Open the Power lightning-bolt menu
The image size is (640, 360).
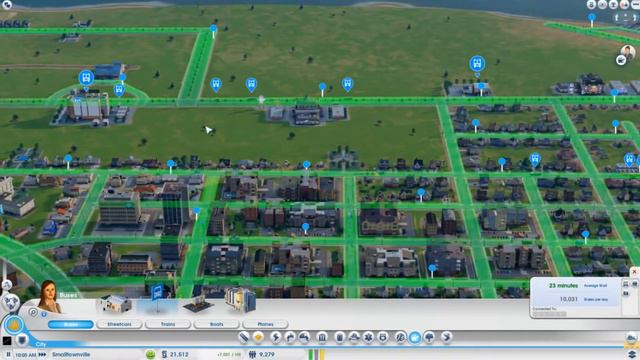click(276, 337)
